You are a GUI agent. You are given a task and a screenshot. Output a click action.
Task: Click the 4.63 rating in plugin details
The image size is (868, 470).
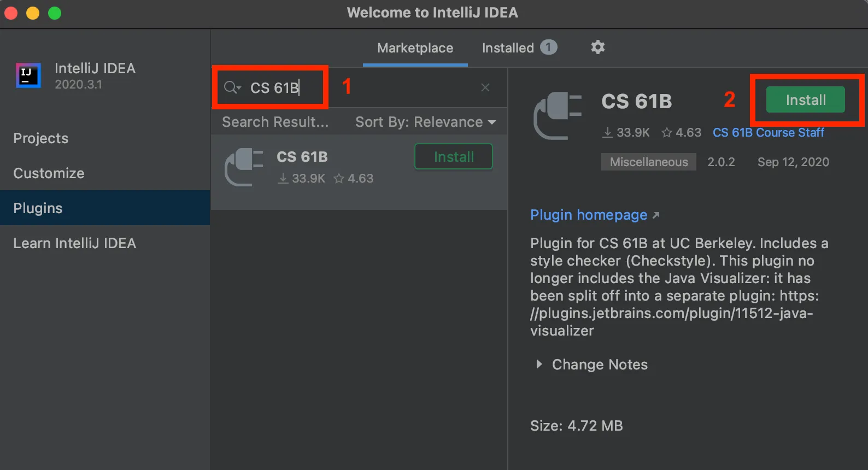[x=681, y=133]
